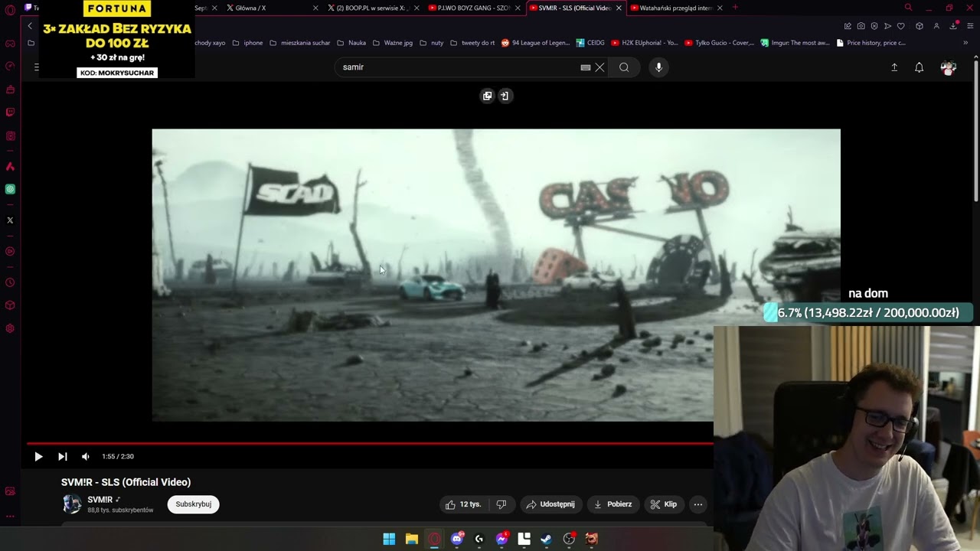Open Steam from the taskbar
Image resolution: width=980 pixels, height=551 pixels.
point(547,539)
